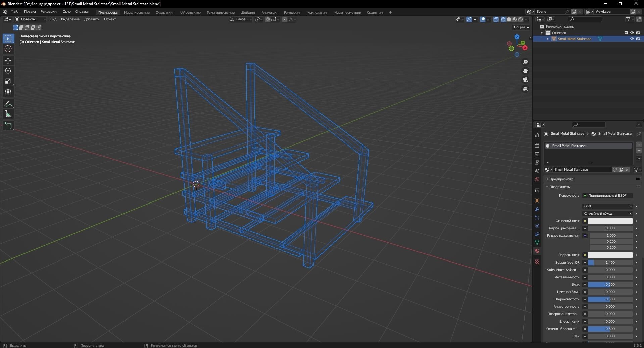Activate the Transform tool
Viewport: 644px width, 348px height.
[8, 92]
